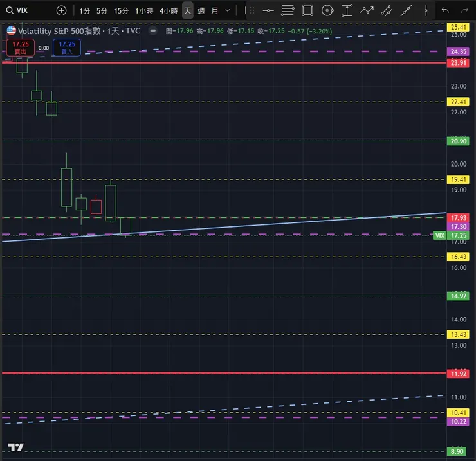
Task: Click the drawing toolbar drag handle
Action: coord(252,11)
